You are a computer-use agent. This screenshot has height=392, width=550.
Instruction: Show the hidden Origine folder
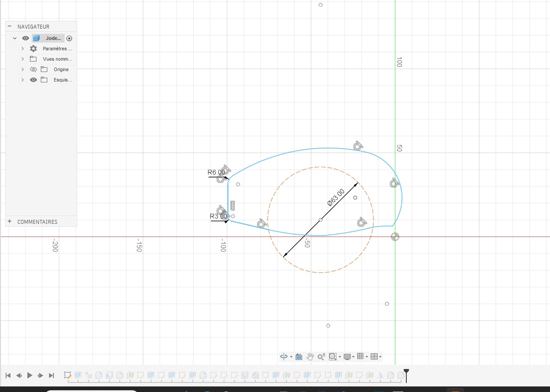coord(33,69)
